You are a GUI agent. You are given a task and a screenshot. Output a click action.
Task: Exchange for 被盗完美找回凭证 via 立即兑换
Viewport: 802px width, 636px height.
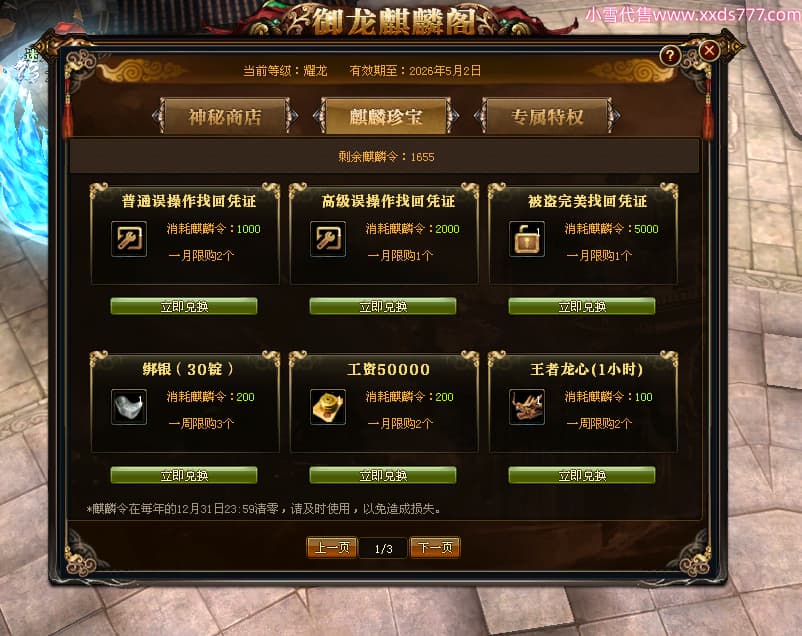(x=582, y=306)
